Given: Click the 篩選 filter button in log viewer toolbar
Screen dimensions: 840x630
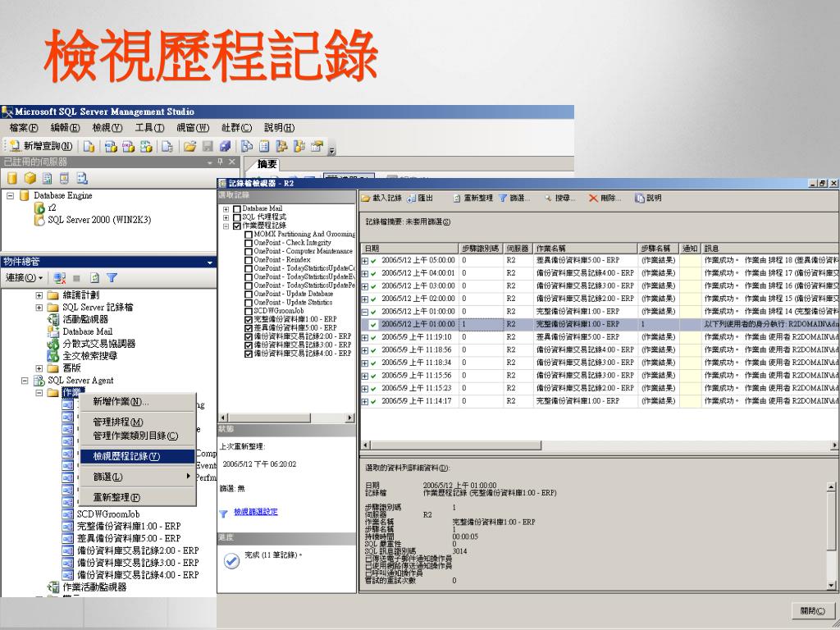Looking at the screenshot, I should [514, 198].
